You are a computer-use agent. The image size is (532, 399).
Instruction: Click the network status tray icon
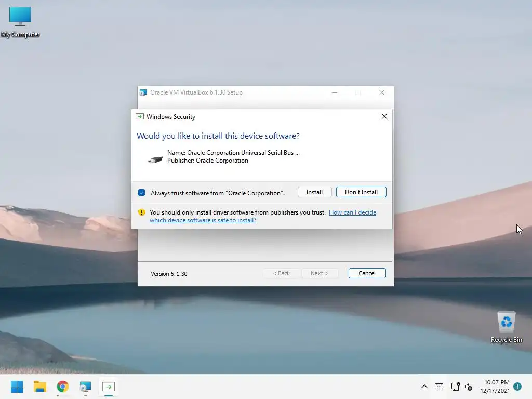pyautogui.click(x=455, y=387)
